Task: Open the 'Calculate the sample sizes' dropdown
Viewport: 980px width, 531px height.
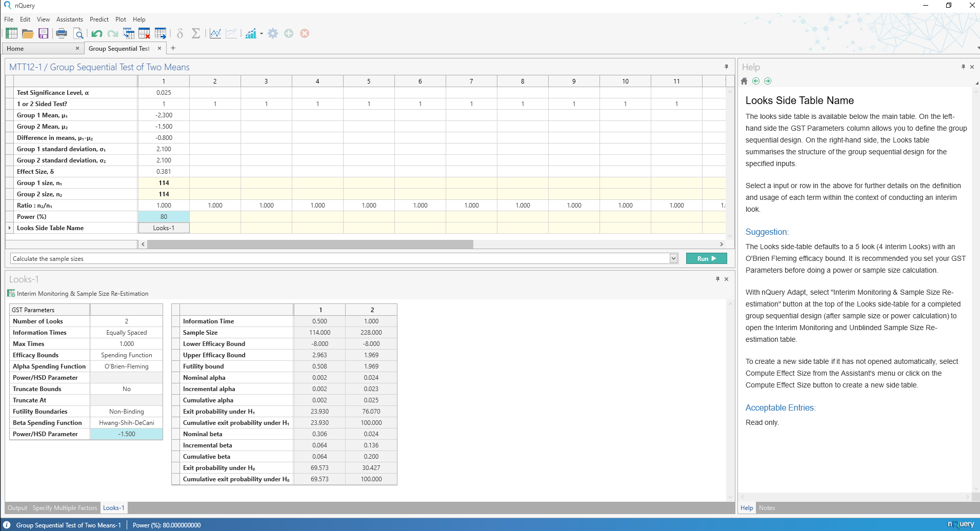Action: click(674, 259)
